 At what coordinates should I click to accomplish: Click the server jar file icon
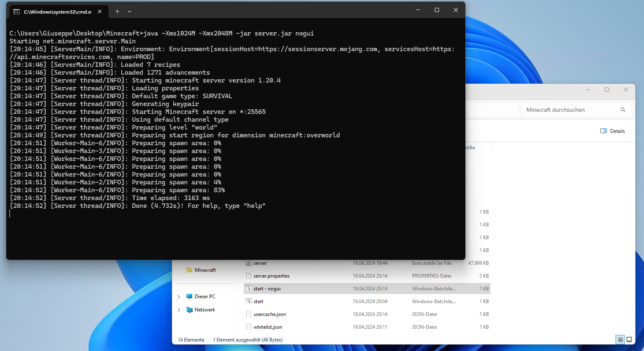249,263
